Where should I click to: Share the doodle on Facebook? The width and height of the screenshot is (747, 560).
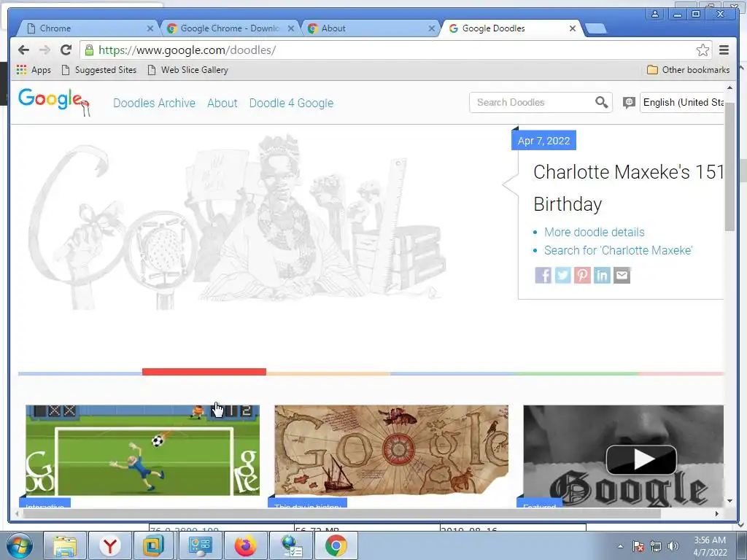point(543,275)
